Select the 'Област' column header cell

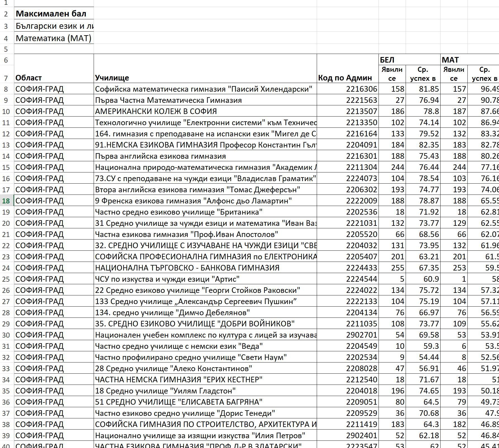click(x=54, y=68)
